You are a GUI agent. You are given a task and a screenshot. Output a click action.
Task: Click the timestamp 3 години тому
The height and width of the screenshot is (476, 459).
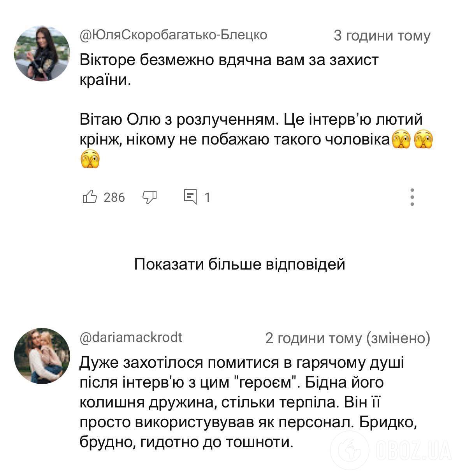click(x=382, y=35)
